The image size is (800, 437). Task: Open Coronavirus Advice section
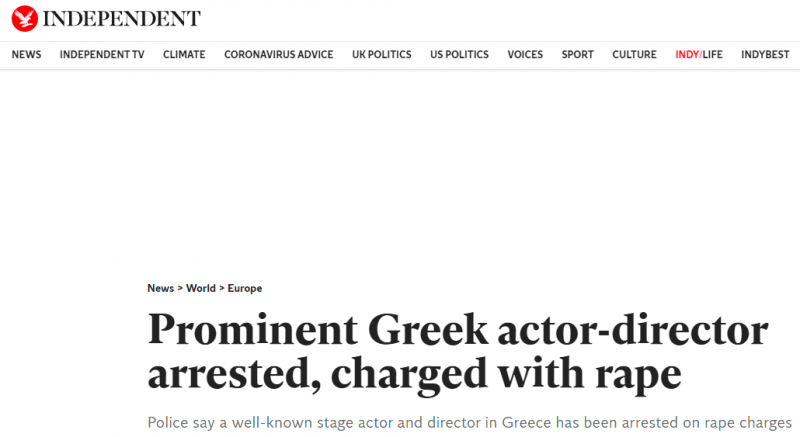click(x=279, y=55)
